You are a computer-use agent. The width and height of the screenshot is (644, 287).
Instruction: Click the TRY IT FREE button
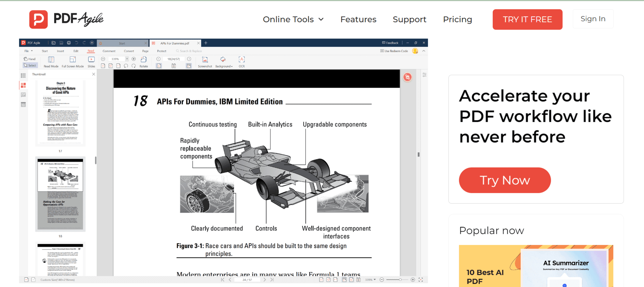coord(527,19)
